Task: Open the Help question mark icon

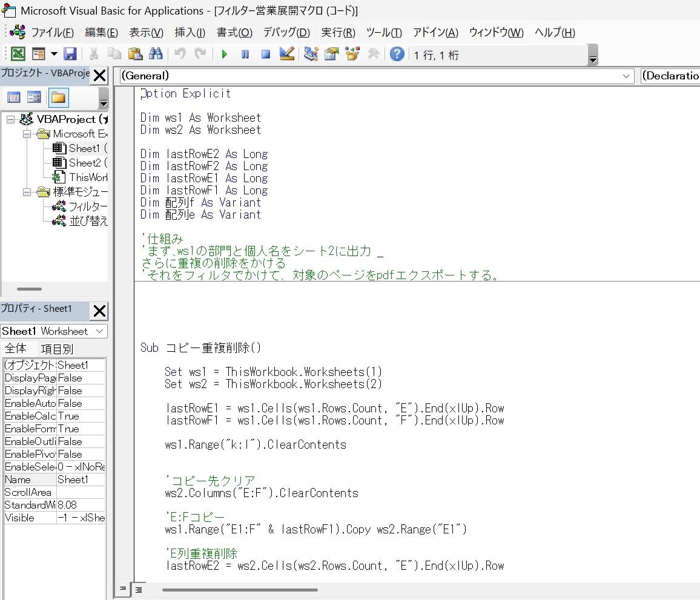Action: pos(397,54)
